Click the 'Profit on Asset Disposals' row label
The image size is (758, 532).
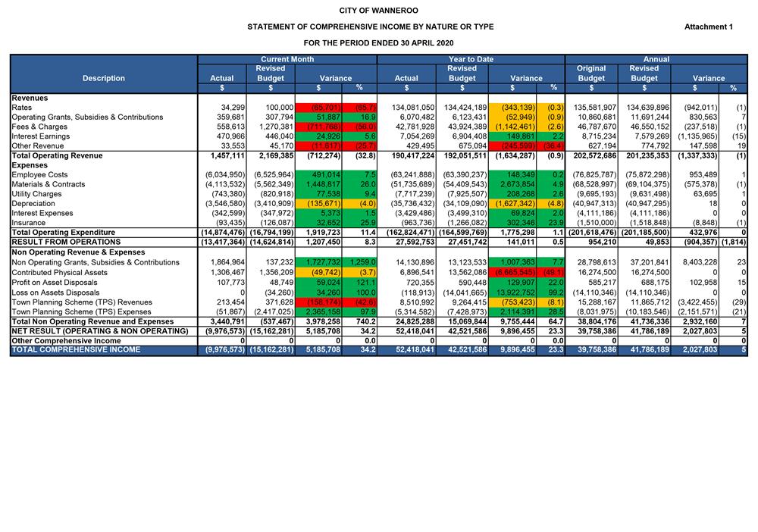pyautogui.click(x=55, y=283)
